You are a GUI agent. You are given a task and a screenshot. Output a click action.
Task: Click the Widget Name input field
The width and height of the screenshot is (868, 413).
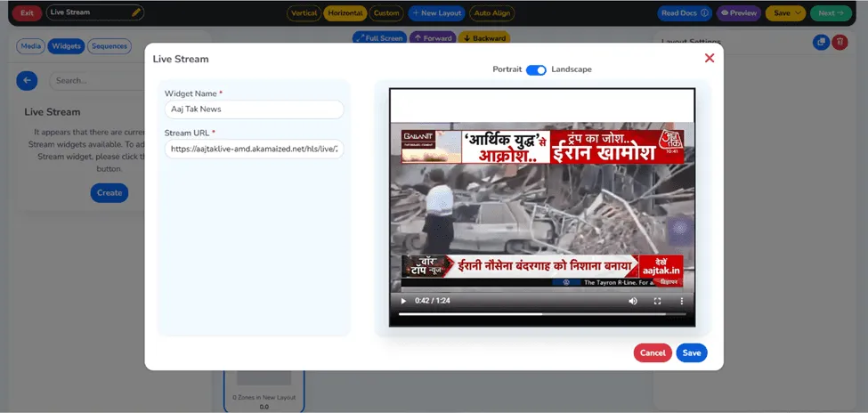click(x=254, y=109)
